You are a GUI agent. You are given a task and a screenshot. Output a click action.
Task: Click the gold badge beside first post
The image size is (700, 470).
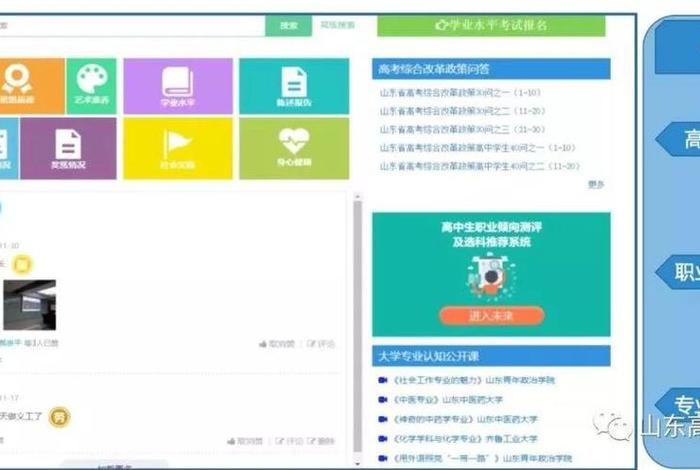[x=22, y=265]
